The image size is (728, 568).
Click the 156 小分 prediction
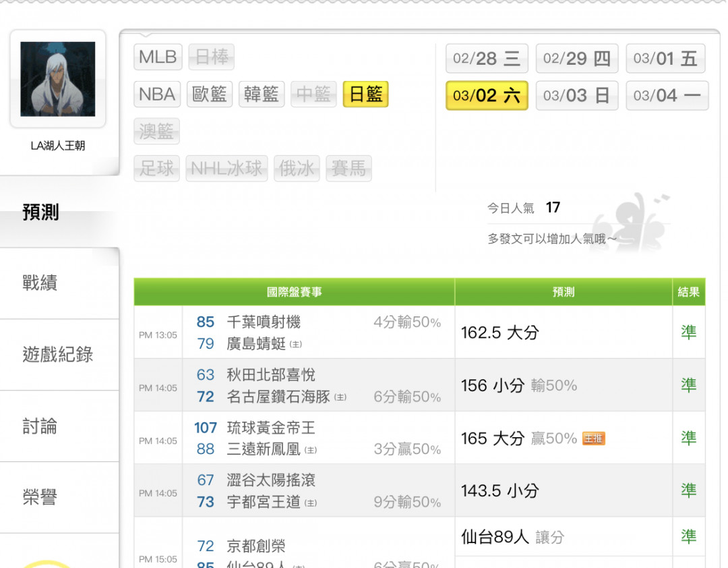tap(493, 385)
